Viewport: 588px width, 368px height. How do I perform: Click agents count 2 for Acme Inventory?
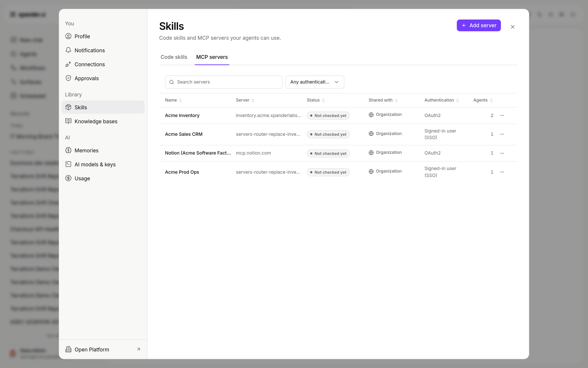click(492, 115)
